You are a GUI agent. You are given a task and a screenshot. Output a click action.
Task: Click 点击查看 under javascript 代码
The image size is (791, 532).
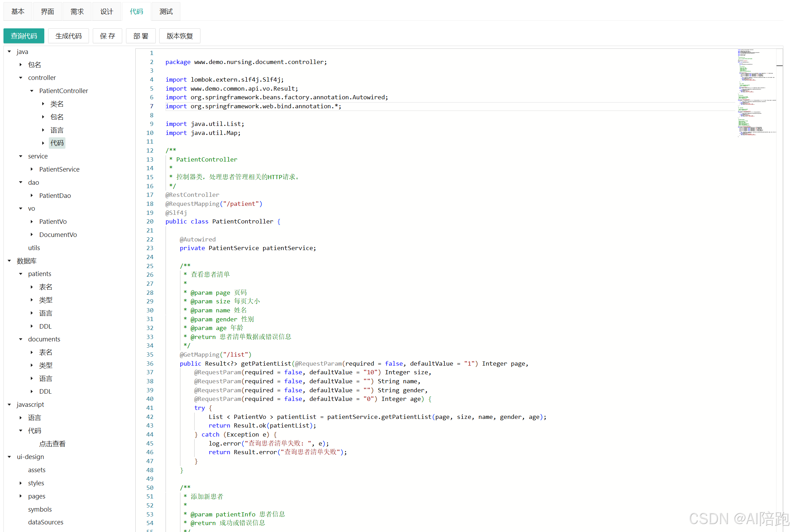(52, 444)
